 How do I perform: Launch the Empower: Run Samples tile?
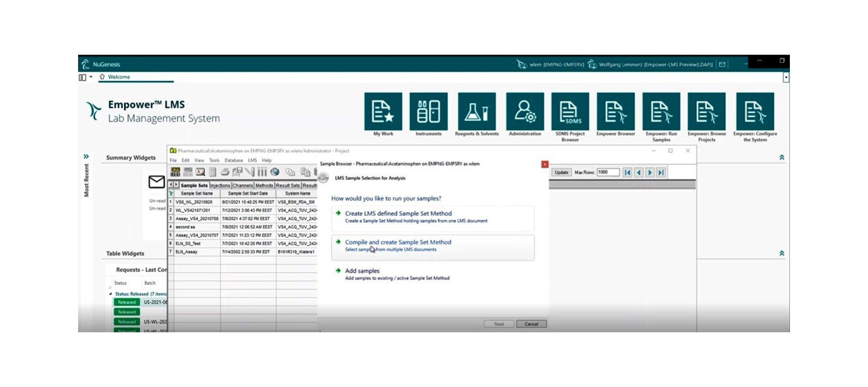point(661,111)
